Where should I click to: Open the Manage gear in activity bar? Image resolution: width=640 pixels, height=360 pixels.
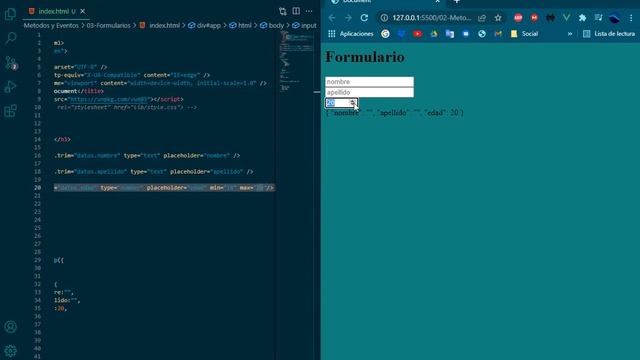pos(10,351)
